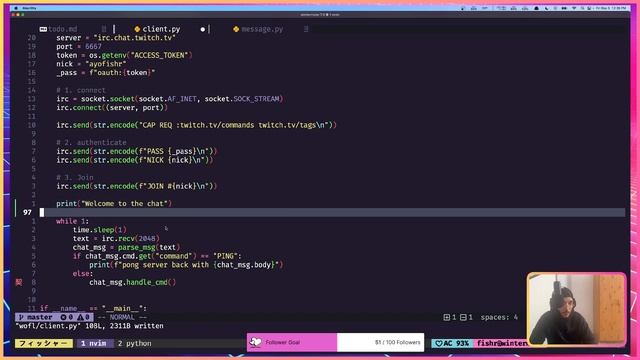Switch to the message.py buffer tab
Screen dimensions: 640x360
pyautogui.click(x=262, y=29)
